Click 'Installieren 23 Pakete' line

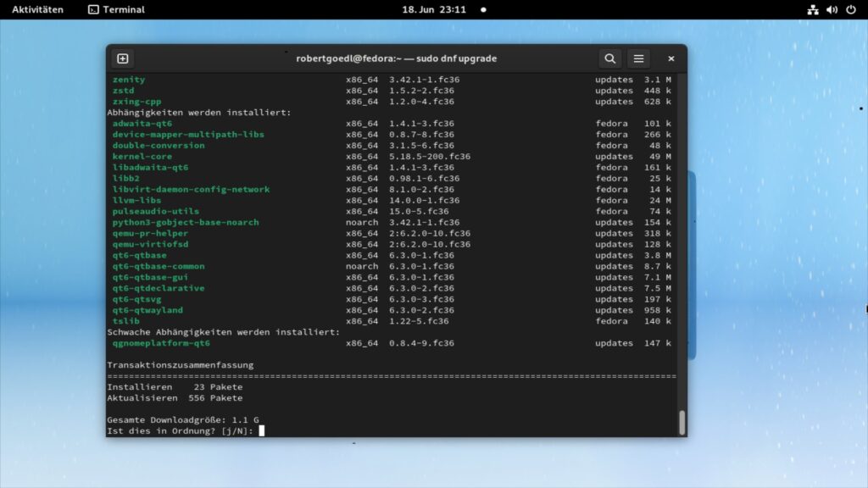[175, 386]
